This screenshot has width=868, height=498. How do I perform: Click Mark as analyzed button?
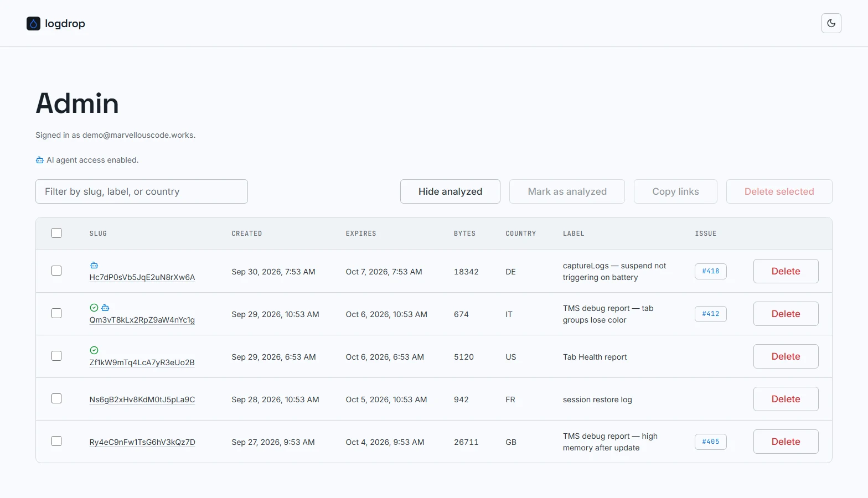point(567,191)
